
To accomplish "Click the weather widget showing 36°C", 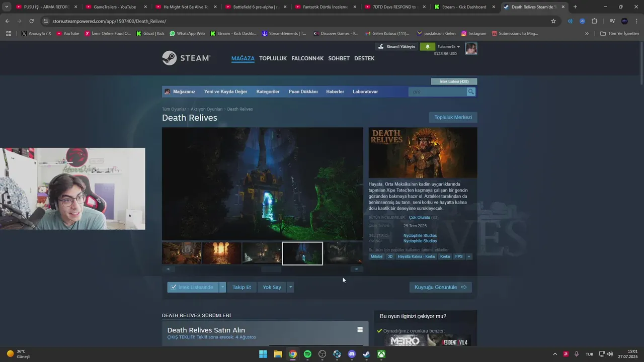I will pos(19,354).
